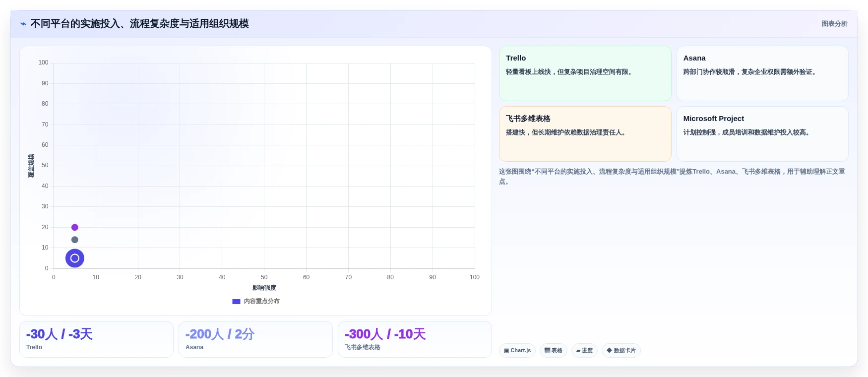Click the 表格 tag chip

click(554, 351)
